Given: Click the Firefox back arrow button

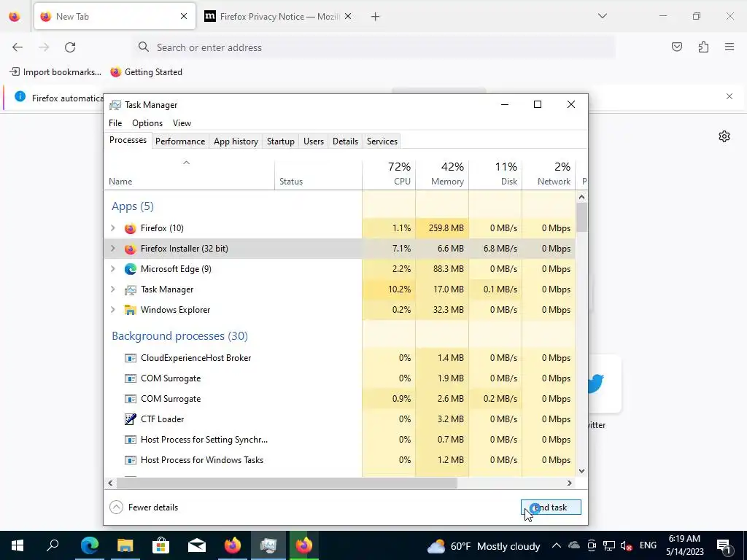Looking at the screenshot, I should tap(18, 47).
